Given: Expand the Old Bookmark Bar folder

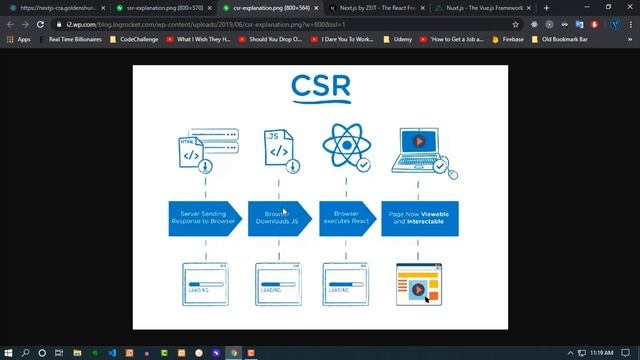Looking at the screenshot, I should point(560,40).
